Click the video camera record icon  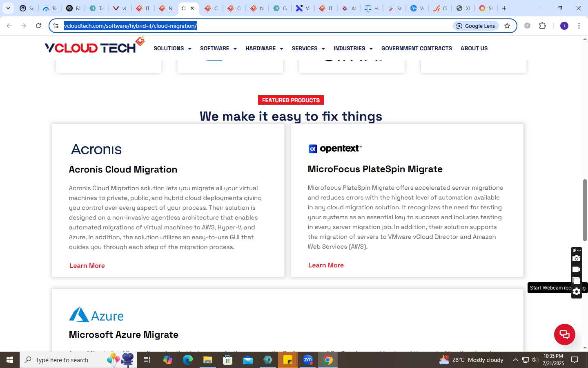point(576,269)
